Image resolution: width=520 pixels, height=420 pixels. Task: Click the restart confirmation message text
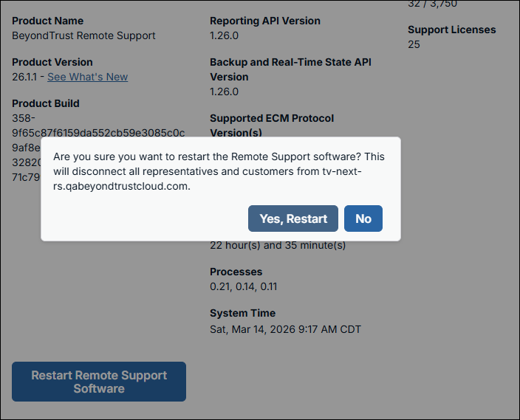click(x=219, y=171)
